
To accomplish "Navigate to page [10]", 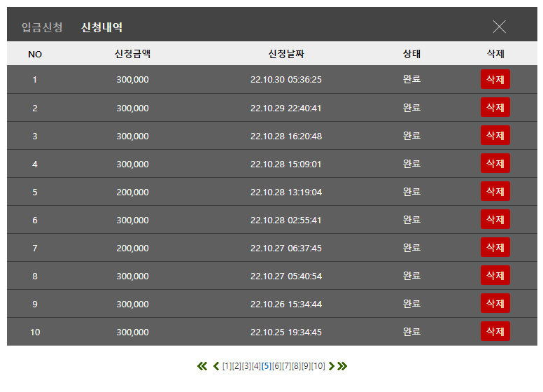I will pyautogui.click(x=318, y=366).
